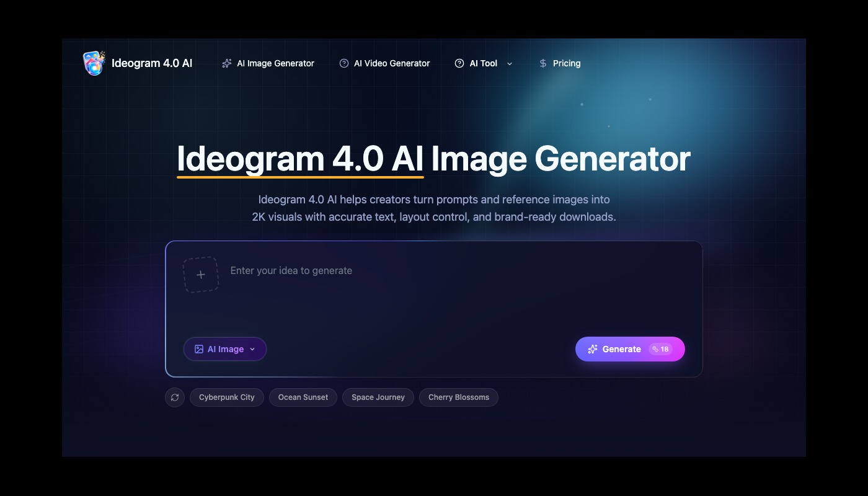
Task: Click the 'Ideogram 4.0 AI Image Generator' headline
Action: tap(433, 159)
